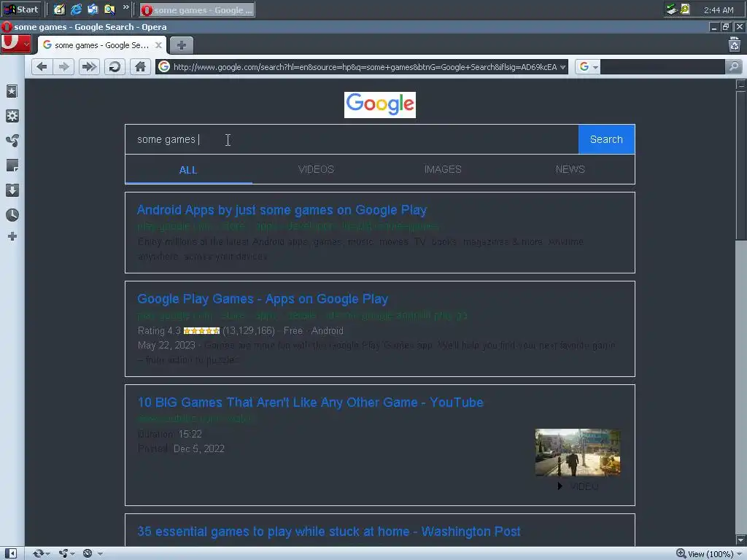Viewport: 747px width, 560px height.
Task: Click the Opera taskbar button
Action: click(197, 9)
